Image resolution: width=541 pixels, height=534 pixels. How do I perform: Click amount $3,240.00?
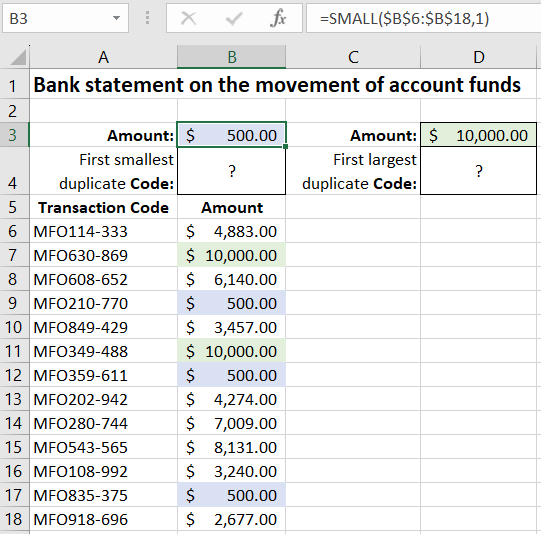pos(232,471)
